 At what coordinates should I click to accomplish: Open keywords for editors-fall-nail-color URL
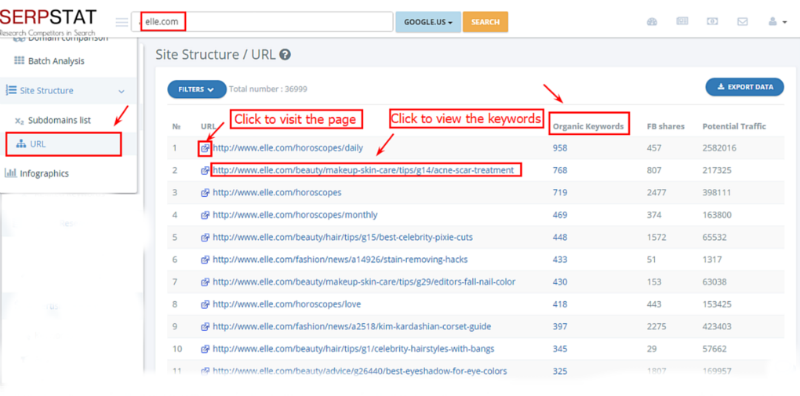(x=364, y=282)
